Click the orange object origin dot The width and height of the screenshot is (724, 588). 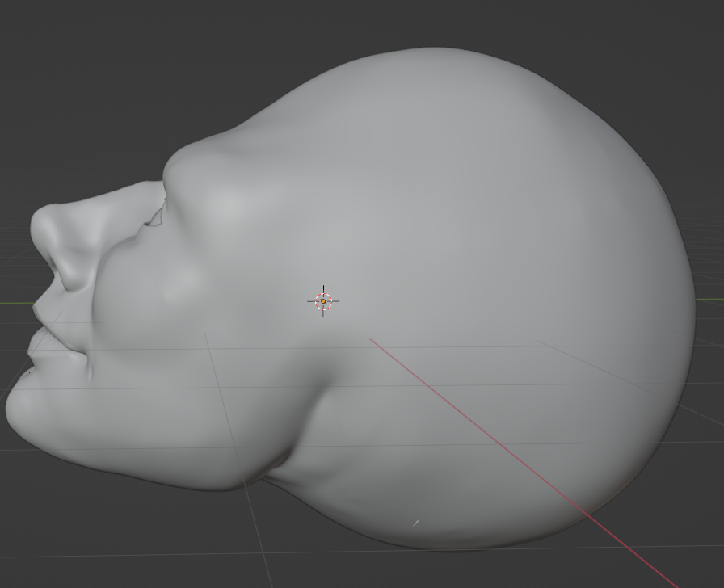click(323, 301)
